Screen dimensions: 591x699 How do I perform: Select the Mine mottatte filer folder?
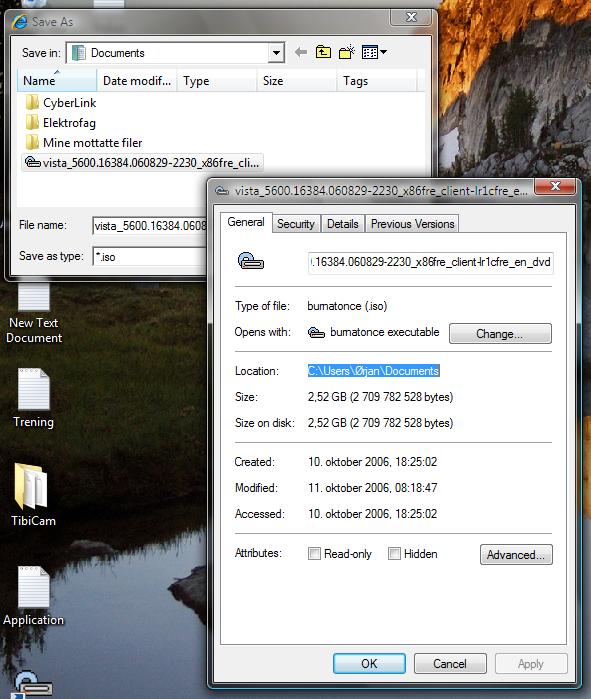(x=84, y=143)
